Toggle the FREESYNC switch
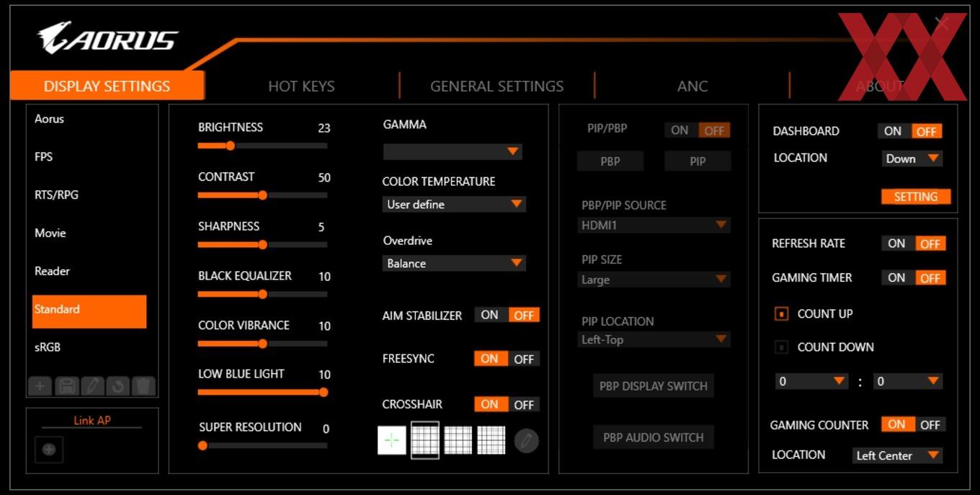The height and width of the screenshot is (495, 980). [507, 359]
